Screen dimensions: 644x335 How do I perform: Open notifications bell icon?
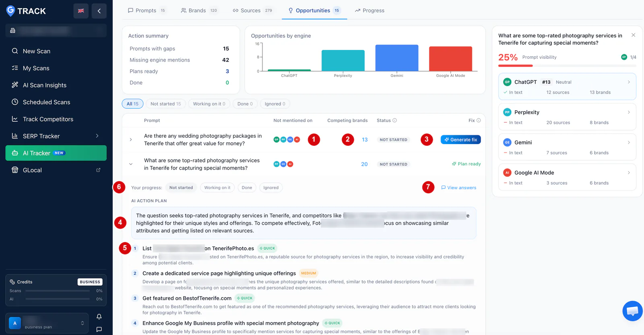[x=99, y=316]
